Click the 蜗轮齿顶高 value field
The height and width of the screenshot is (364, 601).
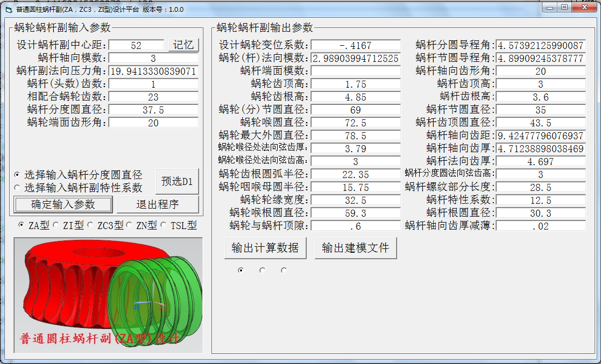click(356, 84)
